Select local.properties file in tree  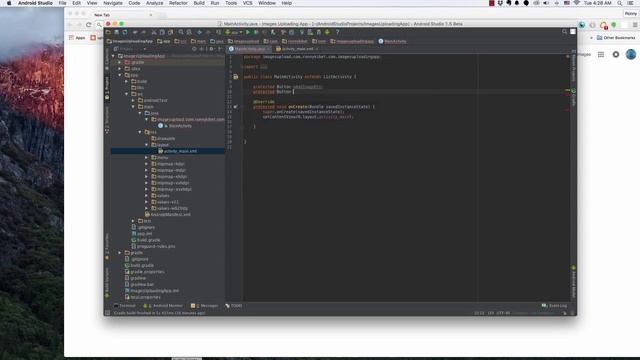tap(143, 297)
